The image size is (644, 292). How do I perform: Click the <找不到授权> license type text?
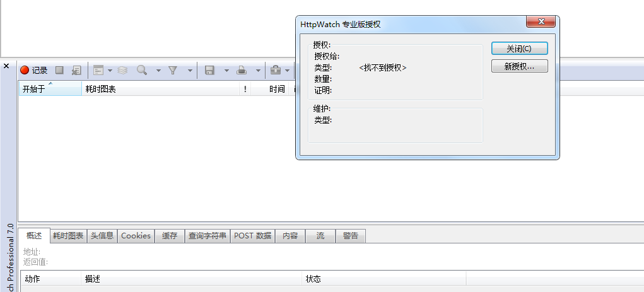[383, 67]
